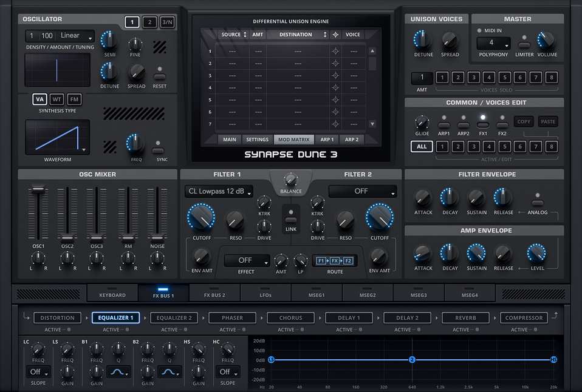
Task: Select oscillator 2 button
Action: coord(149,22)
